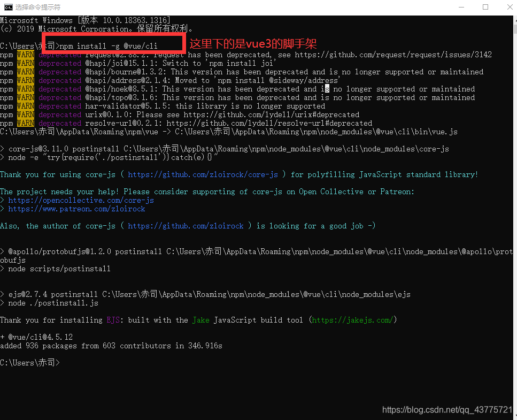
Task: Click 'added 936 packages from 603 contributors'
Action: click(x=86, y=346)
